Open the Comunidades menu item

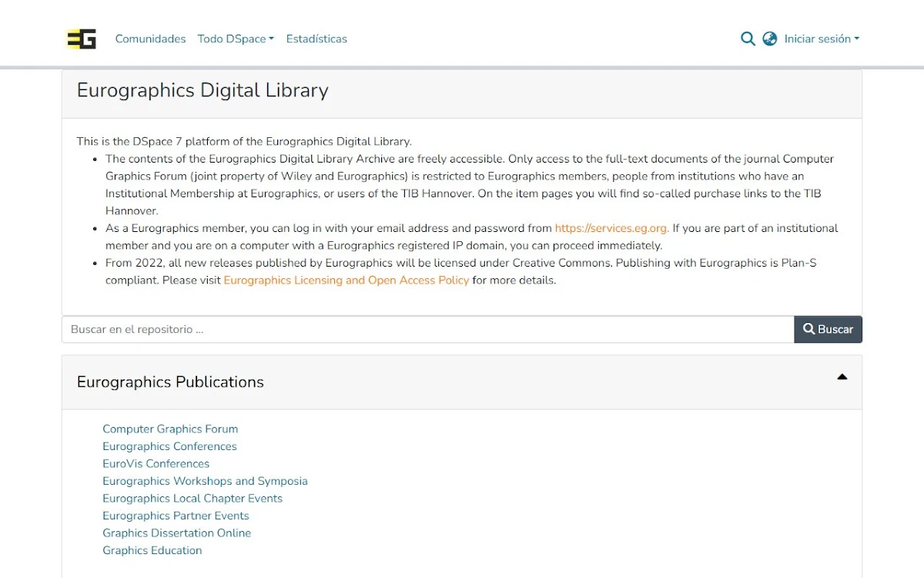150,39
